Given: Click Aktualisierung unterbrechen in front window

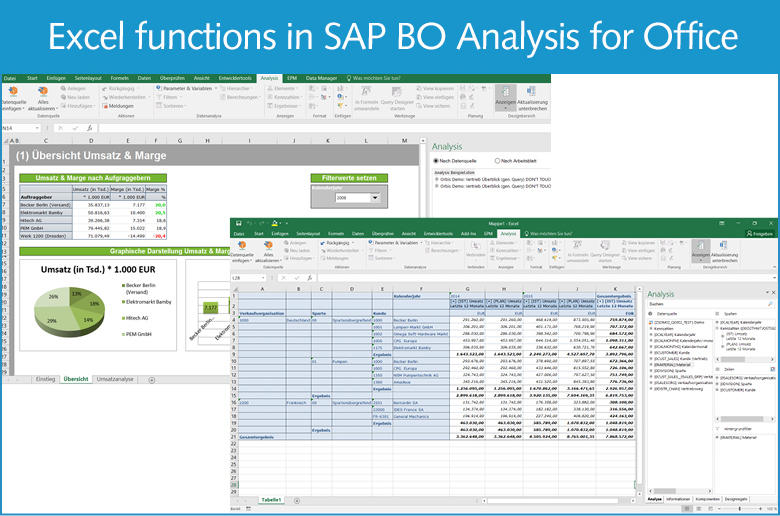Looking at the screenshot, I should pos(724,250).
